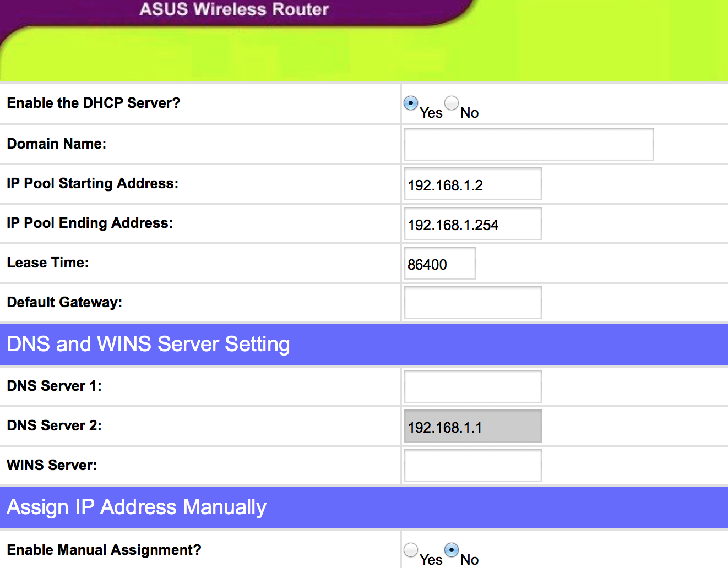This screenshot has width=728, height=568.
Task: Click the 'DNS Server 2:' label
Action: tap(54, 425)
